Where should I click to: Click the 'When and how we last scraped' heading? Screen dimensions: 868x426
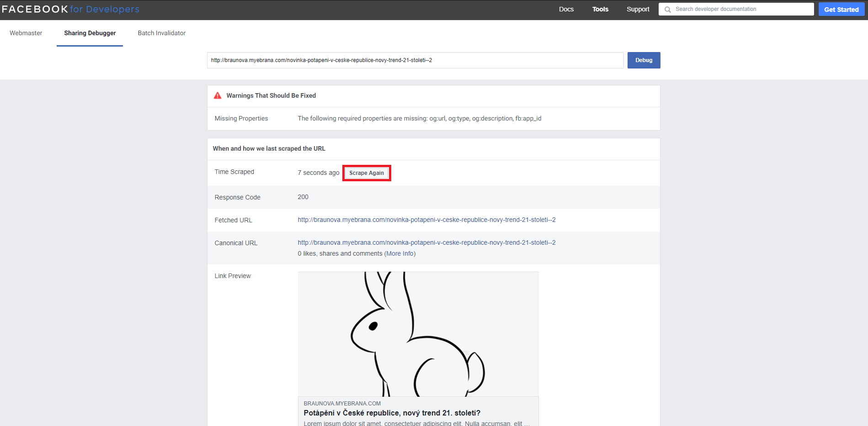click(269, 148)
